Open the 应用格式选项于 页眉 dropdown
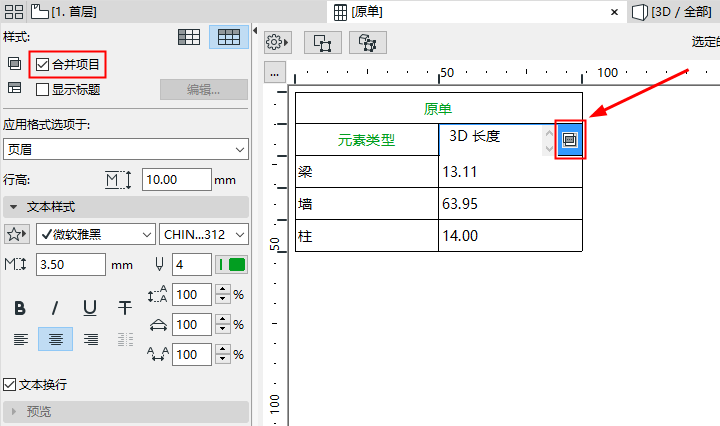The height and width of the screenshot is (426, 720). point(125,149)
